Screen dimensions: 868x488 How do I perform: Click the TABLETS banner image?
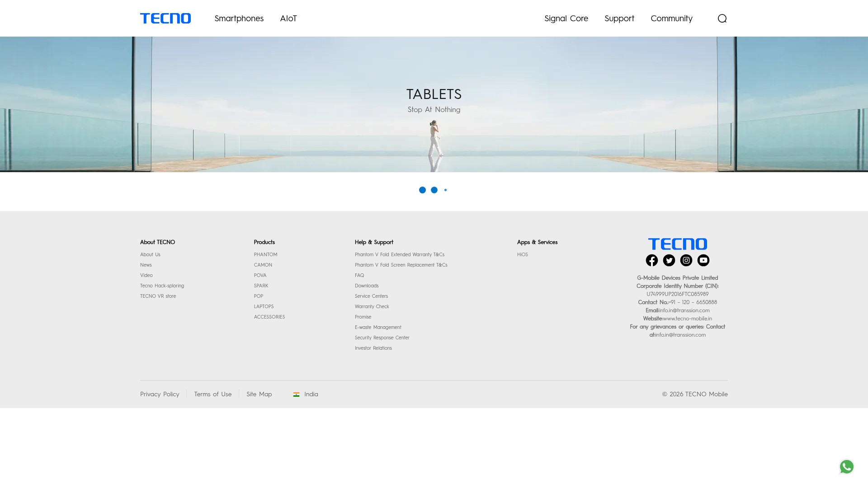434,104
